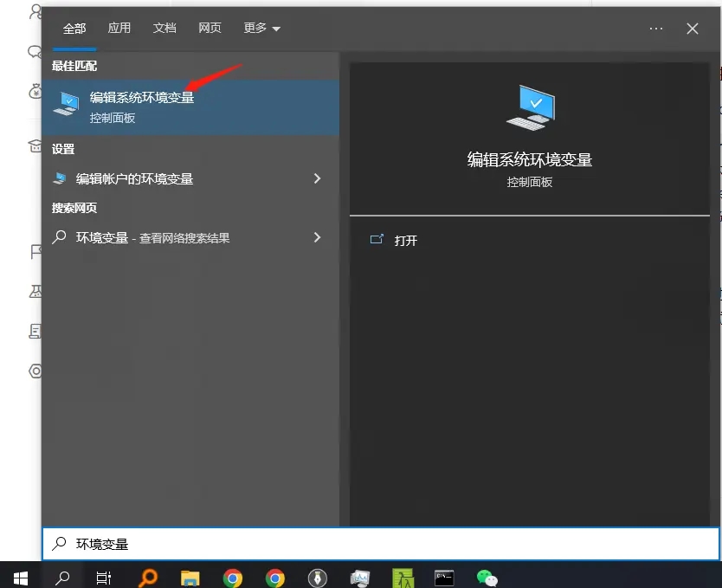Screen dimensions: 722x588
Task: Open the command prompt from the taskbar
Action: click(444, 577)
